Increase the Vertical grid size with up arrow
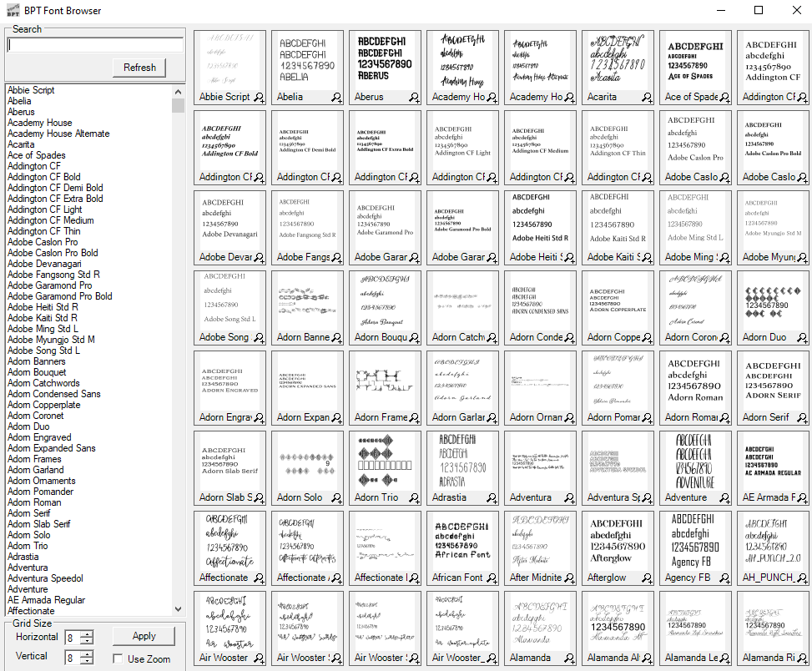 click(x=88, y=654)
